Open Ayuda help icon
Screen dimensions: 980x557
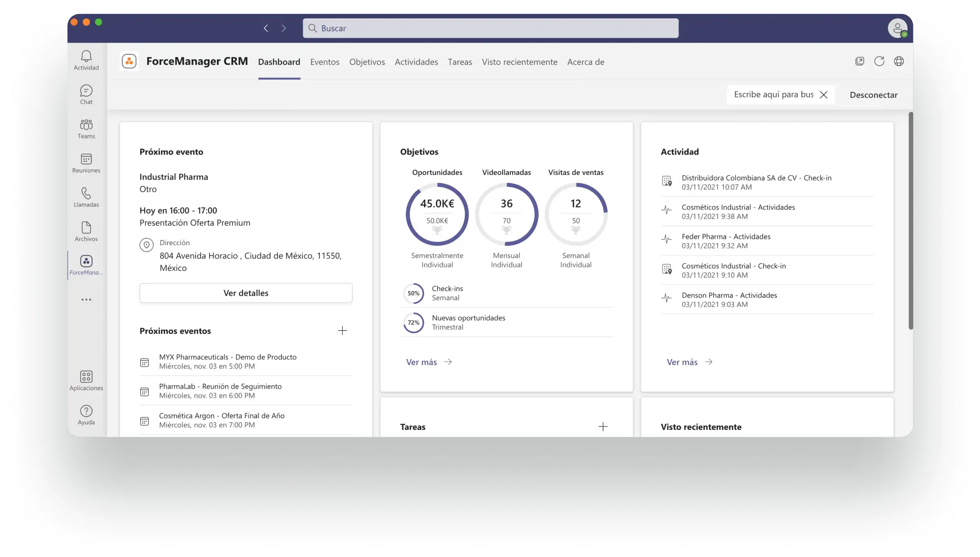pyautogui.click(x=86, y=415)
